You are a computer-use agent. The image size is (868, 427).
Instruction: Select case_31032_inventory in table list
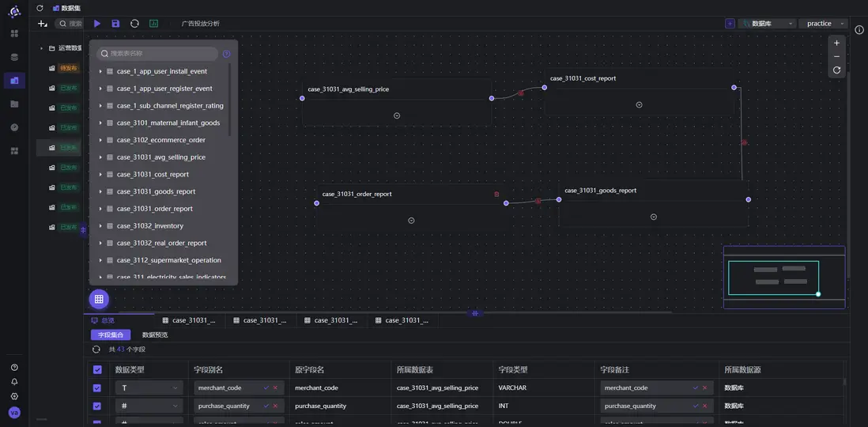149,226
